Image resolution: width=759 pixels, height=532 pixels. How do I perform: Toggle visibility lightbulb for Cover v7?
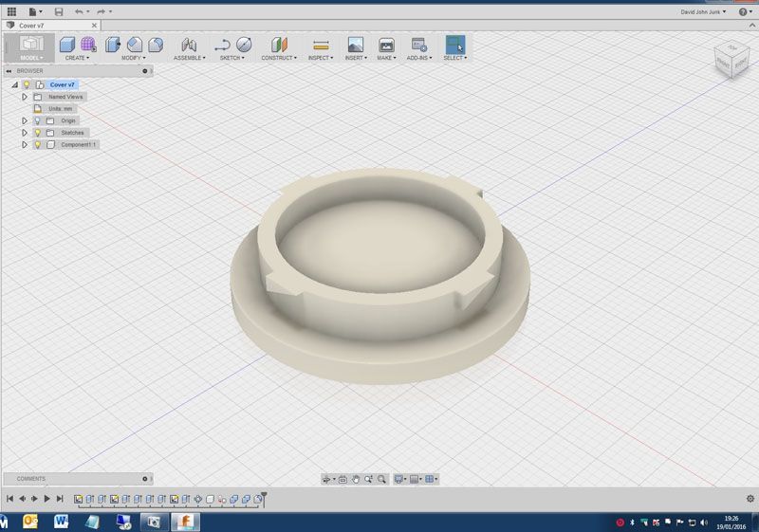pyautogui.click(x=28, y=84)
